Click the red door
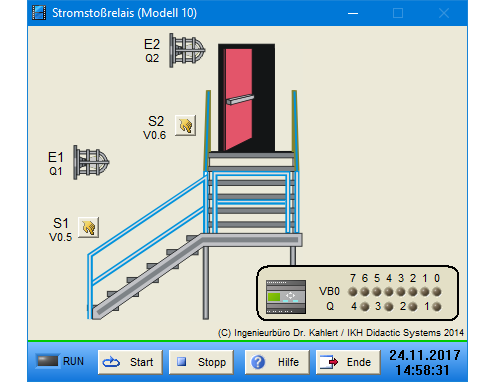The width and height of the screenshot is (497, 382). 239,99
